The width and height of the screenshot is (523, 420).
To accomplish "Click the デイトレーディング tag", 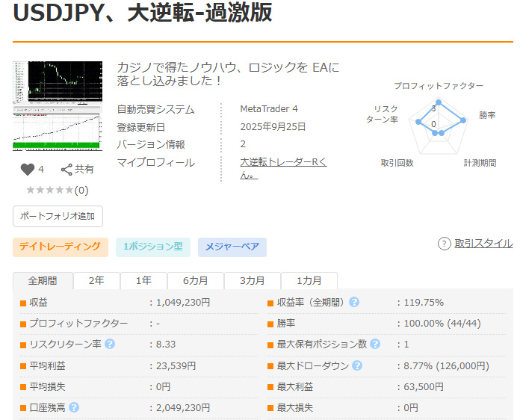I will pyautogui.click(x=60, y=247).
